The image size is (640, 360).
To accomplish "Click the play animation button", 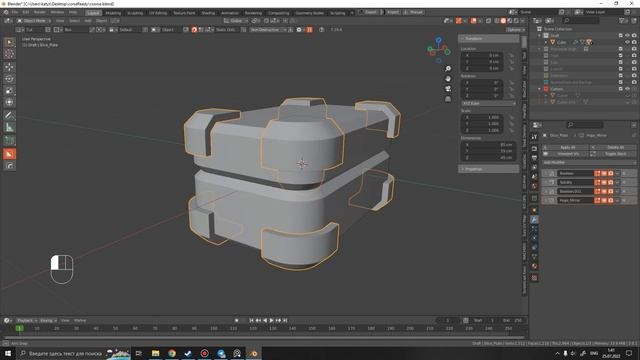I will point(271,320).
